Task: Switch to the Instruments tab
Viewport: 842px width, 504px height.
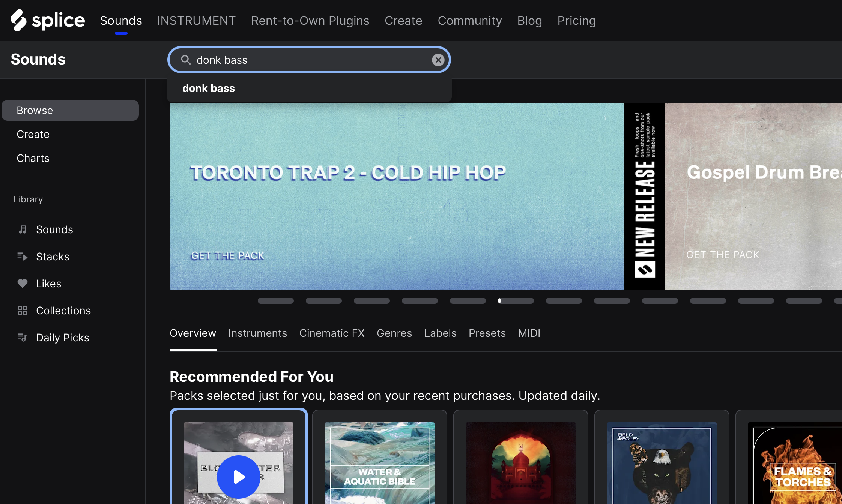Action: [x=257, y=333]
